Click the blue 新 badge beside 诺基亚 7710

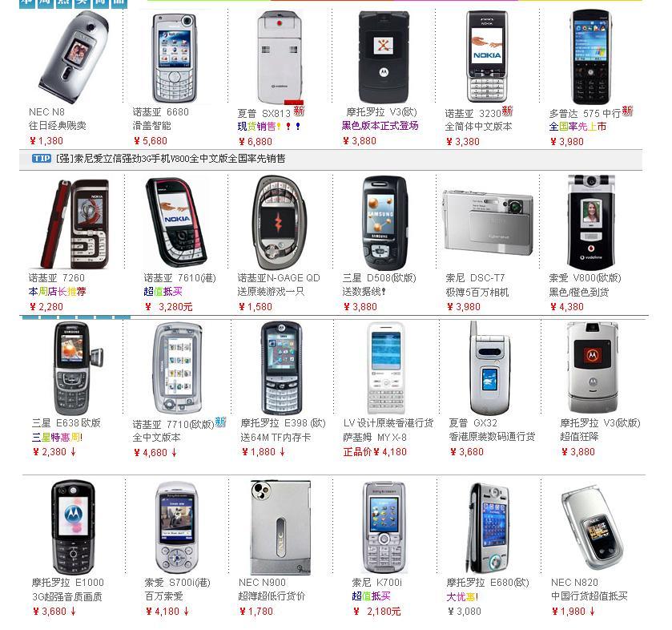[x=220, y=422]
